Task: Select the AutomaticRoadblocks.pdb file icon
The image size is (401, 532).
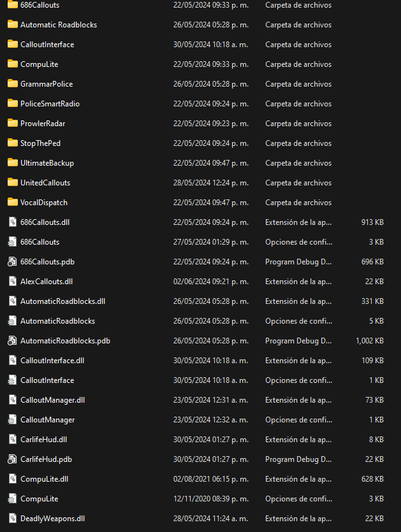Action: point(12,340)
